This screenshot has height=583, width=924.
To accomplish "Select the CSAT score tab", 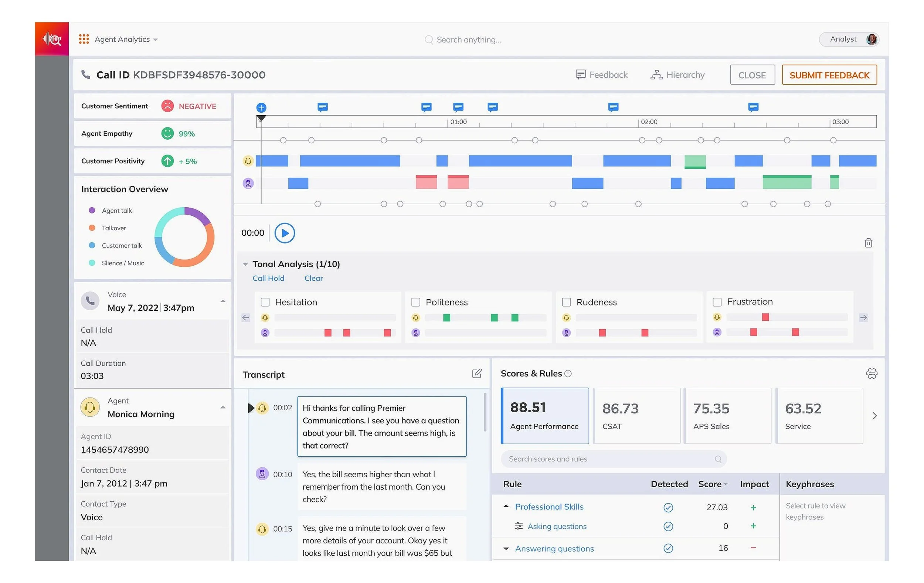I will tap(636, 416).
